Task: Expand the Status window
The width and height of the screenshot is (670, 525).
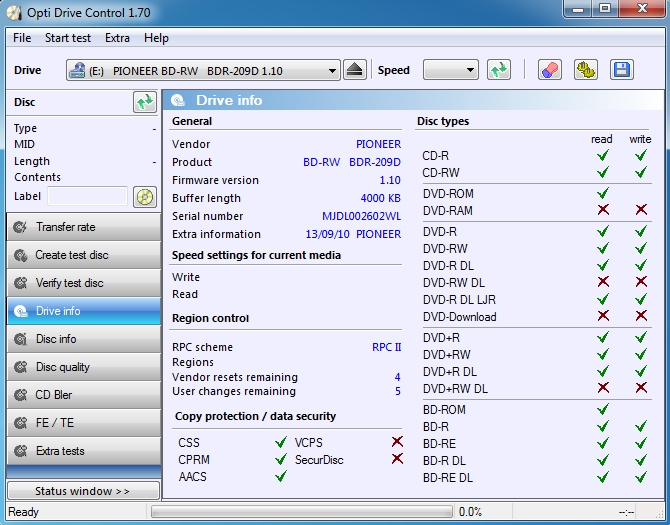Action: pos(84,491)
